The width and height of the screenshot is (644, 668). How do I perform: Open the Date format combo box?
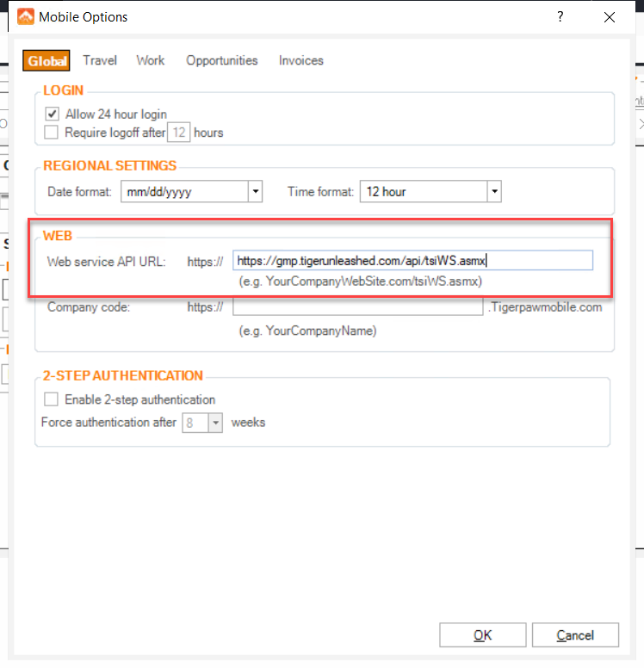click(191, 192)
